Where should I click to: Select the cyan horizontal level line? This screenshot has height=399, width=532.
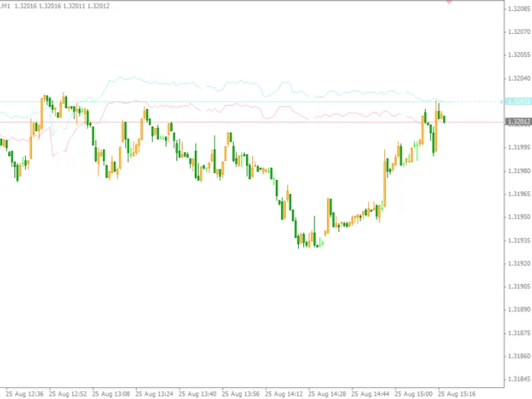click(x=251, y=102)
